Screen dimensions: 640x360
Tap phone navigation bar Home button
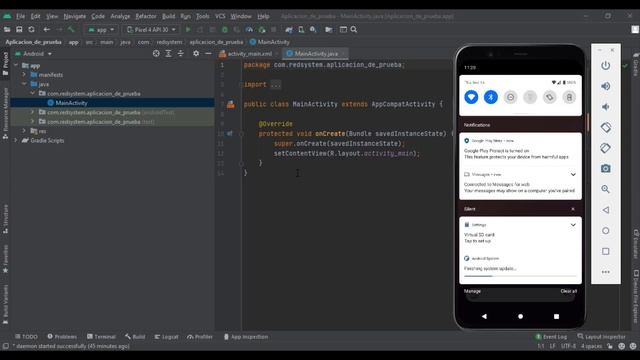[x=520, y=316]
